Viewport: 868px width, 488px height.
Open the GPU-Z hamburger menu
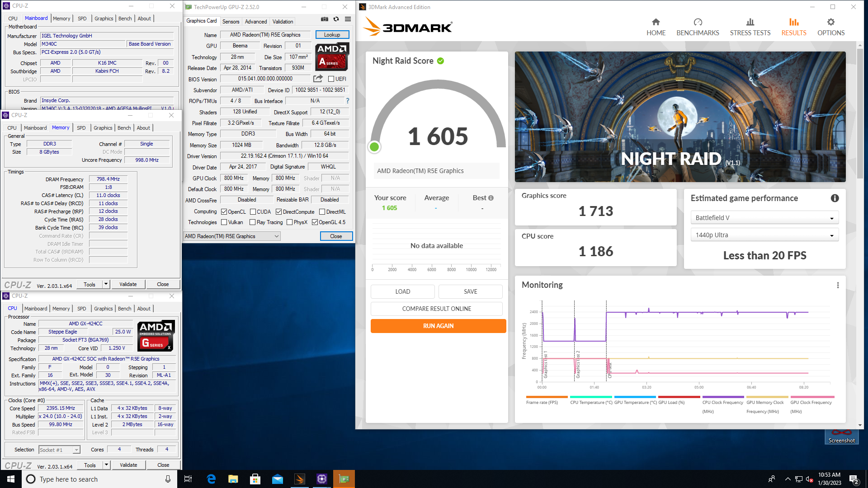click(348, 19)
